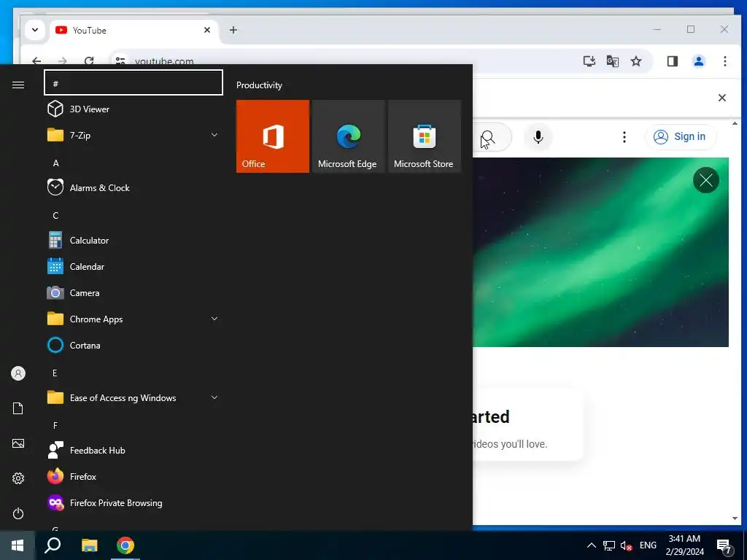The image size is (747, 560).
Task: Open clock showing 3:41 AM
Action: pyautogui.click(x=684, y=545)
